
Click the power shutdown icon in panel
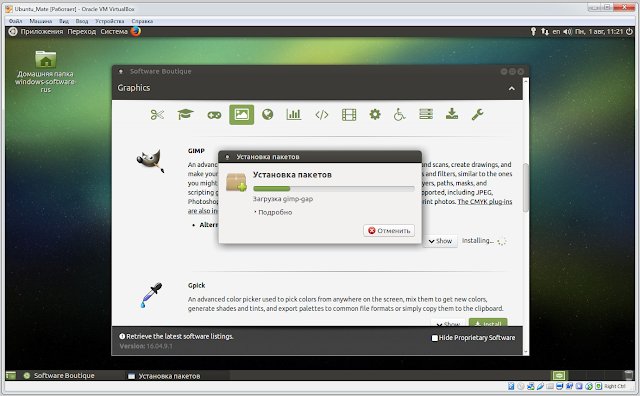630,31
